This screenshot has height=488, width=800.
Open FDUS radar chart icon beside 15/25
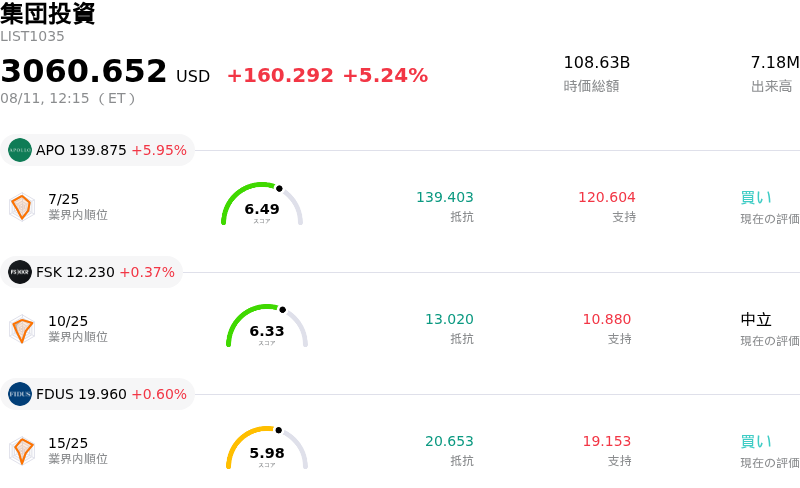point(22,451)
